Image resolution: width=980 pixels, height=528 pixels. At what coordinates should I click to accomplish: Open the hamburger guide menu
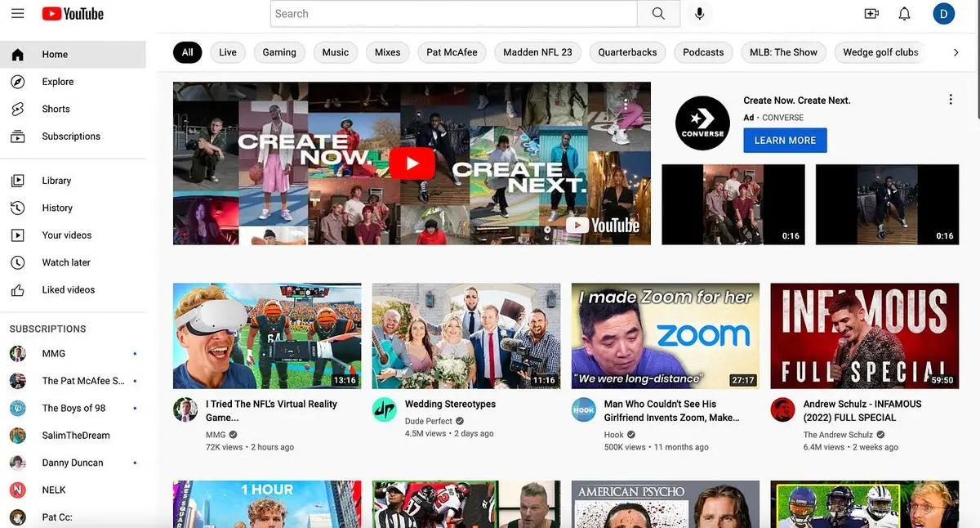[17, 14]
